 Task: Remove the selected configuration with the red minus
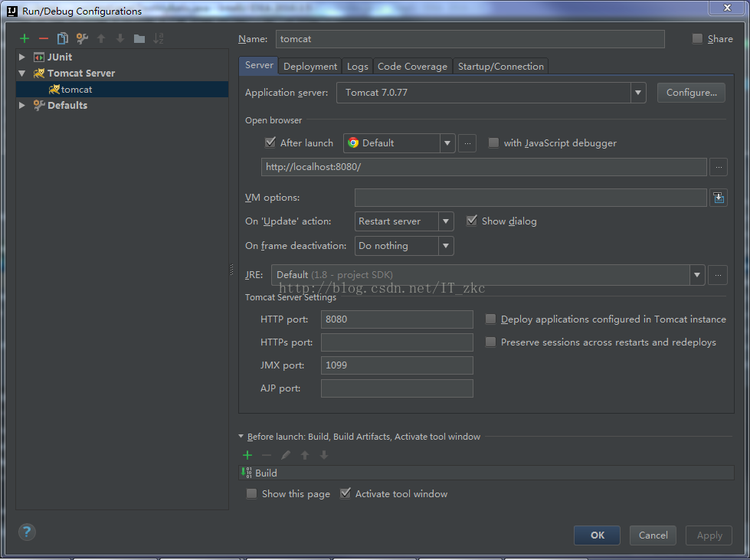(44, 39)
